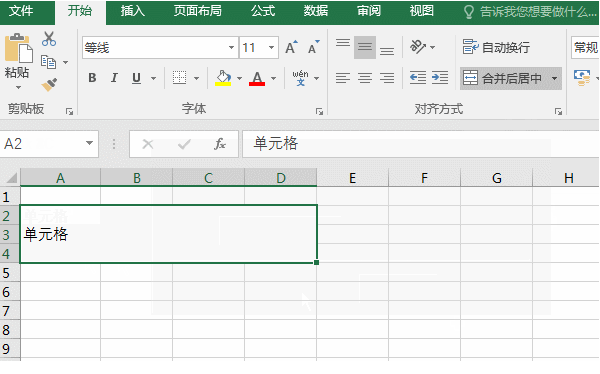Open the 合并后居中 dropdown arrow
Image resolution: width=600 pixels, height=374 pixels.
pyautogui.click(x=554, y=78)
